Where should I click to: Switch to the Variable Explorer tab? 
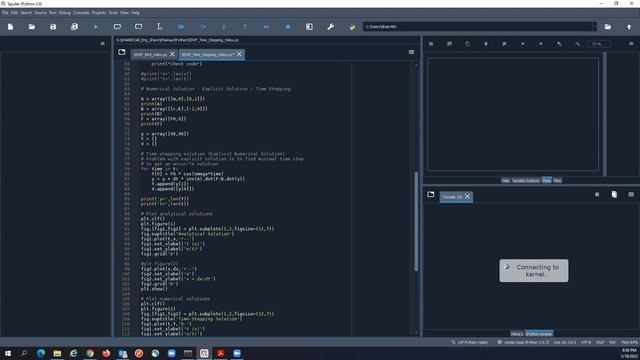click(525, 180)
